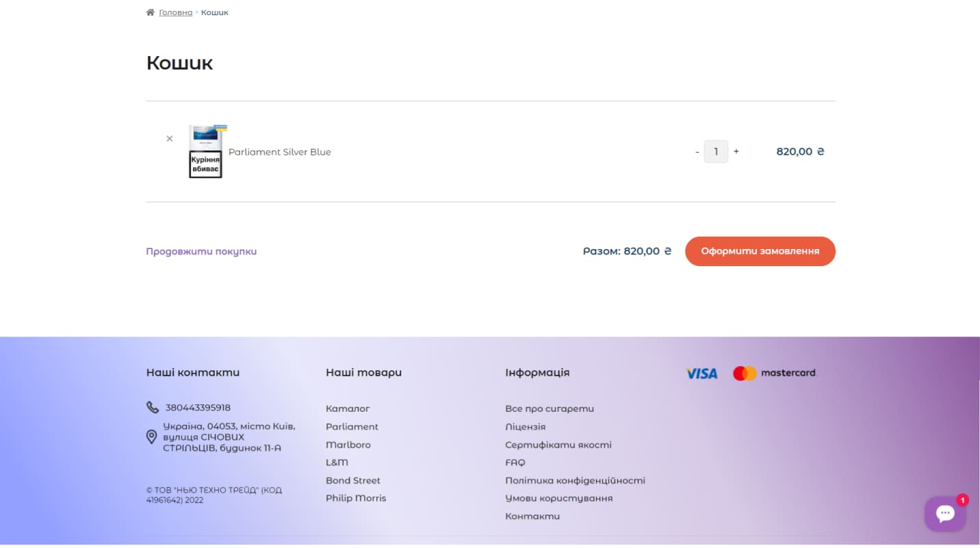980x548 pixels.
Task: Decrease quantity with the minus button
Action: pos(697,152)
